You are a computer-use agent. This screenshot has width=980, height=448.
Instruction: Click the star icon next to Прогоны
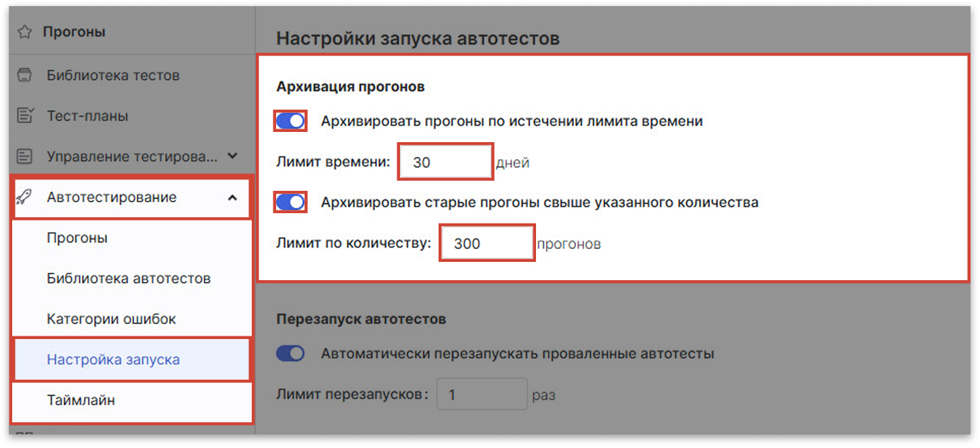(x=24, y=32)
